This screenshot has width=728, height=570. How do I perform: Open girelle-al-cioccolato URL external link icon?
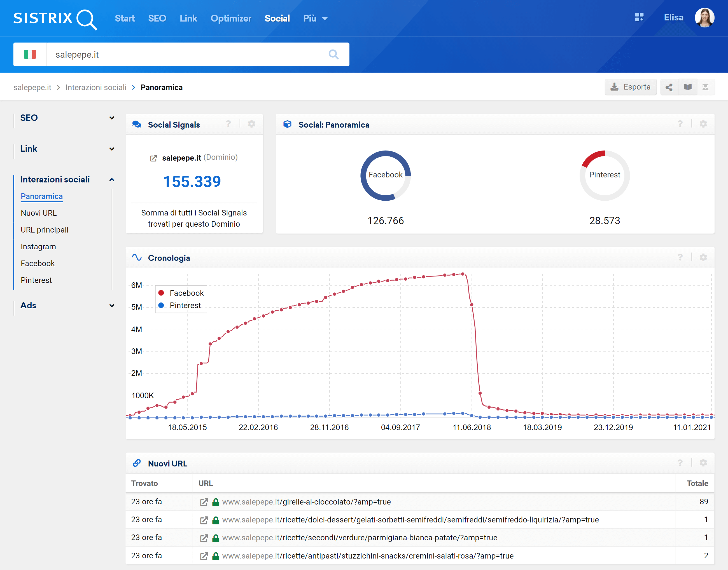[x=204, y=502]
